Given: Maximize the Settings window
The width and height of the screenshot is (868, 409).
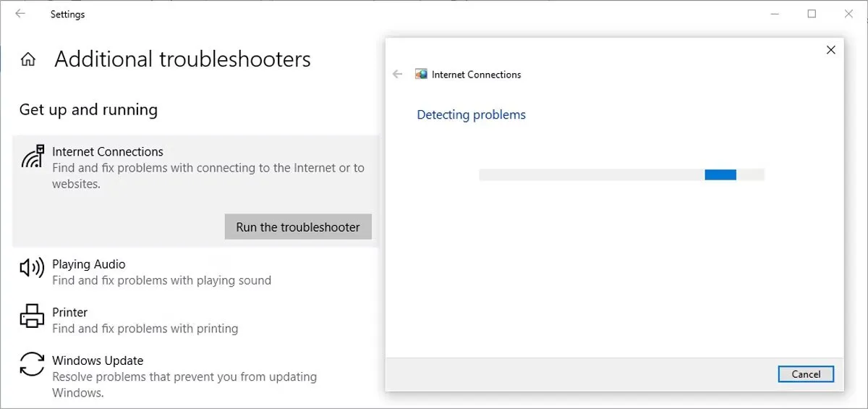Looking at the screenshot, I should point(812,14).
